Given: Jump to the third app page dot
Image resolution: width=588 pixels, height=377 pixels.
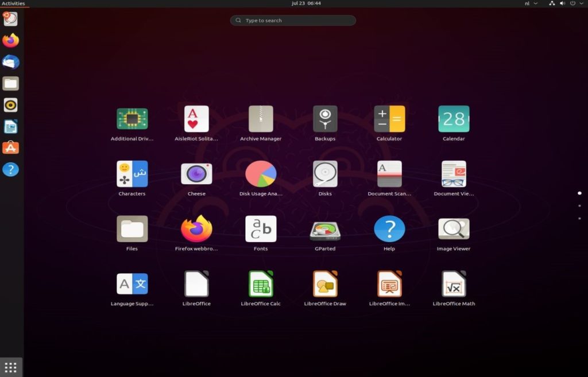Looking at the screenshot, I should (x=579, y=219).
